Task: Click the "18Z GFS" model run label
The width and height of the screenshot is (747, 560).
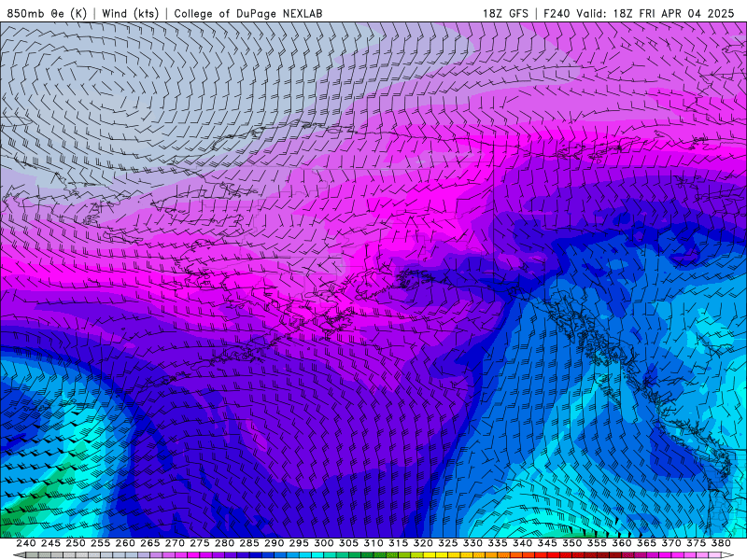Action: [x=505, y=13]
